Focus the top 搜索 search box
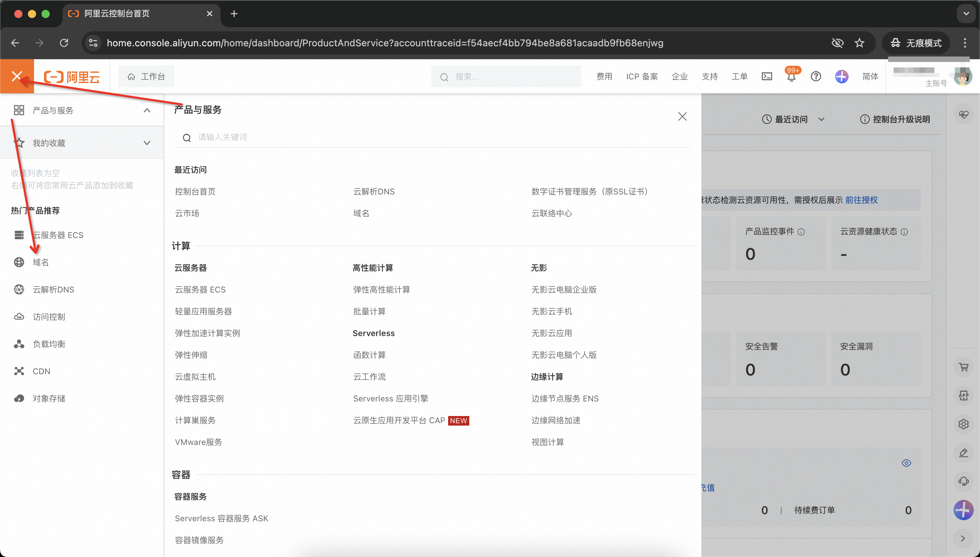The image size is (980, 557). click(x=506, y=77)
